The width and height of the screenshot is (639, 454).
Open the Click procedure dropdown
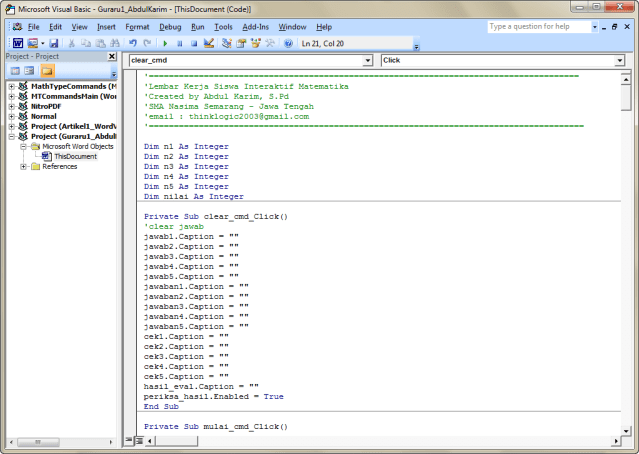pyautogui.click(x=620, y=61)
